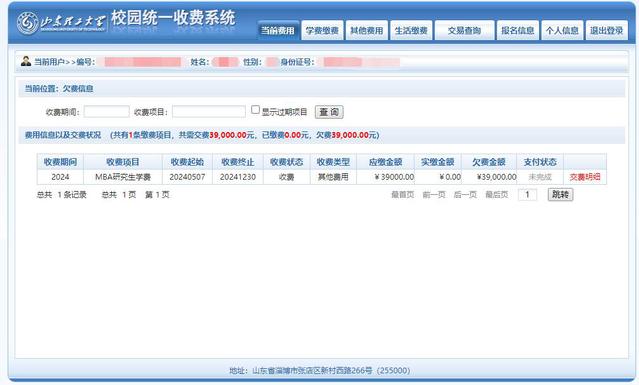Screen dimensions: 639x385
Task: Enable the 显示过期项目 checkbox
Action: coord(255,110)
